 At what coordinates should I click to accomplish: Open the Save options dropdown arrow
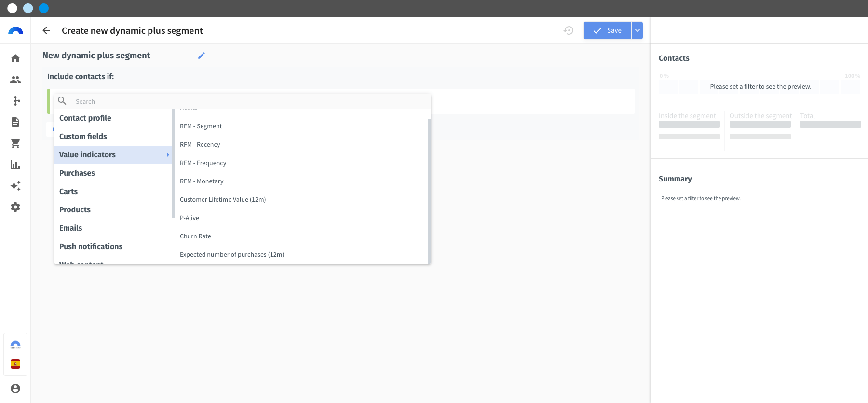(x=637, y=30)
